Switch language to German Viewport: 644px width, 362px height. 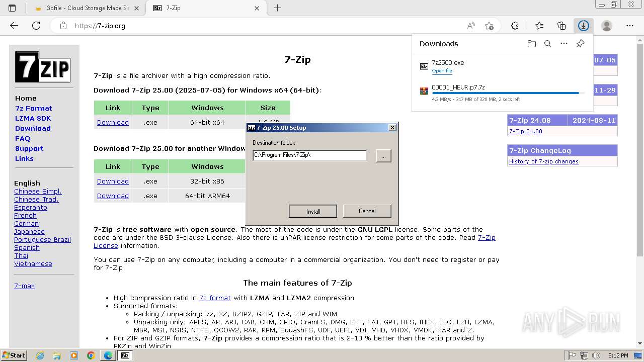click(26, 223)
